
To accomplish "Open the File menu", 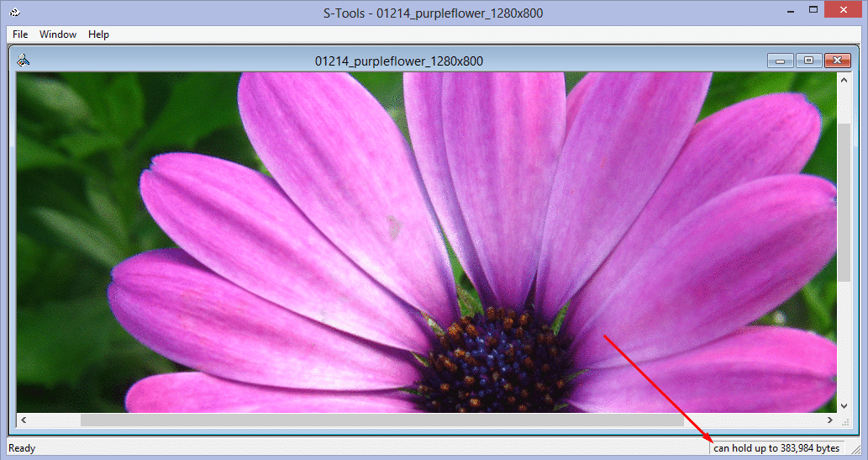I will click(20, 34).
